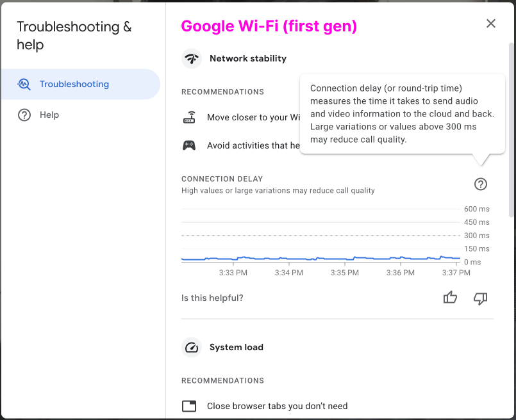This screenshot has height=420, width=516.
Task: Click the Network stability heading
Action: [x=248, y=58]
